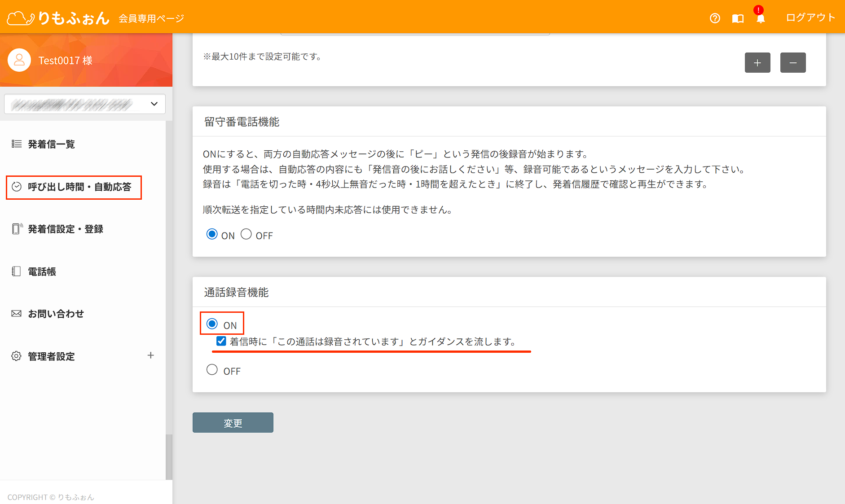Open the 発着信一覧 menu item

click(x=51, y=144)
